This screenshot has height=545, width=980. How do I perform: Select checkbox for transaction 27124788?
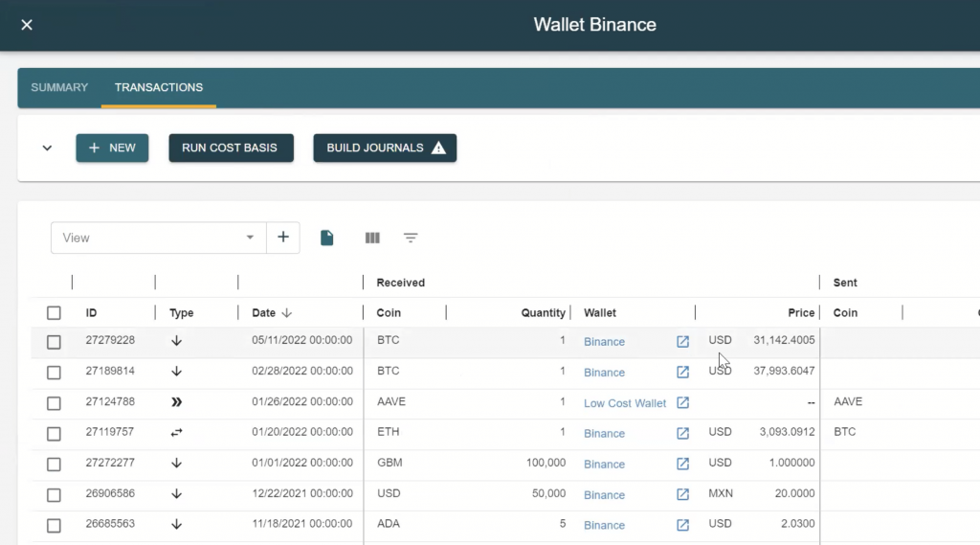click(x=54, y=403)
